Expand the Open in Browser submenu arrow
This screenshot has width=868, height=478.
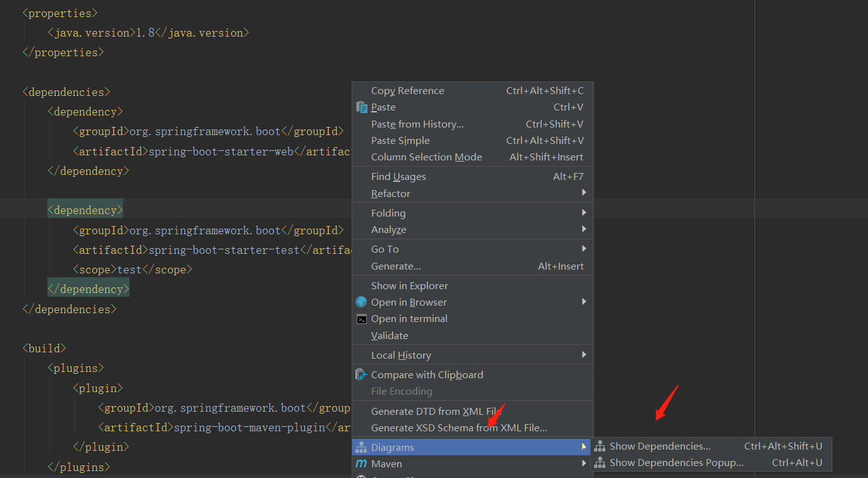pos(584,302)
